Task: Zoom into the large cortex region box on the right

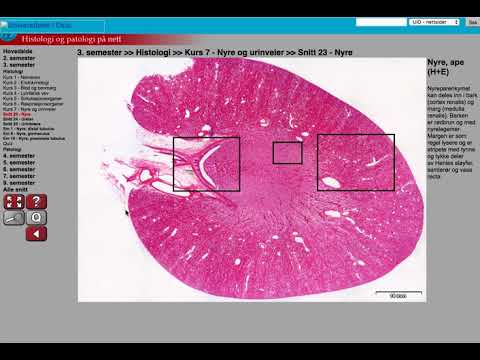Action: tap(356, 162)
